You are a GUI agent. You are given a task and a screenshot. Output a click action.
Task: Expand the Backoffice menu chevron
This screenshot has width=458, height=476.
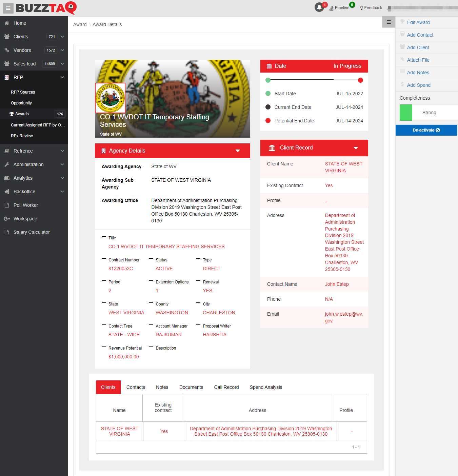point(62,192)
